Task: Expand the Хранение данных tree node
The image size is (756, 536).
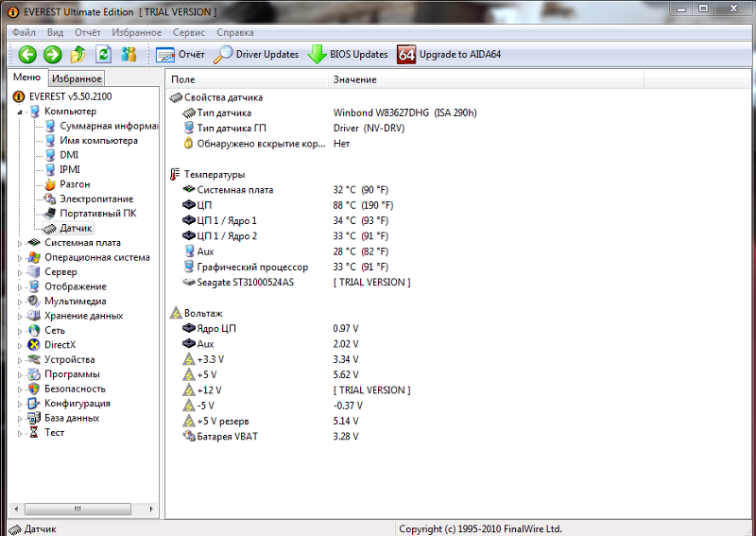Action: pyautogui.click(x=20, y=317)
